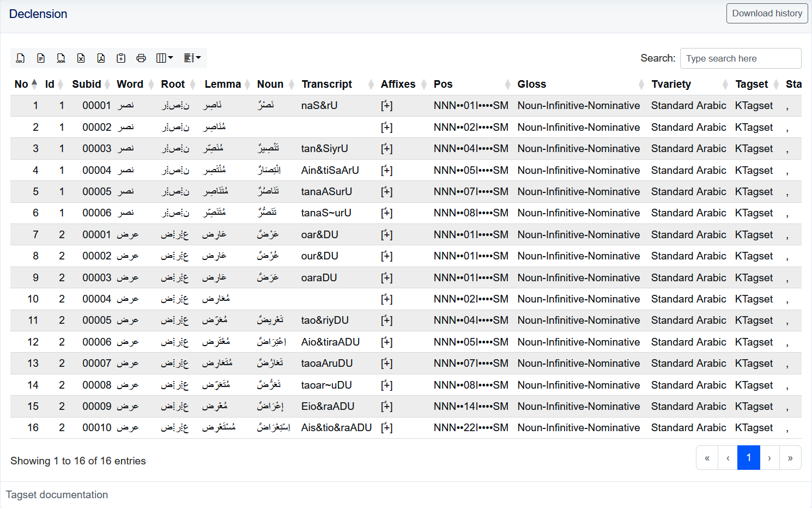The width and height of the screenshot is (812, 508).
Task: Expand affixes for the Ain&tiSaArU row
Action: tap(386, 170)
